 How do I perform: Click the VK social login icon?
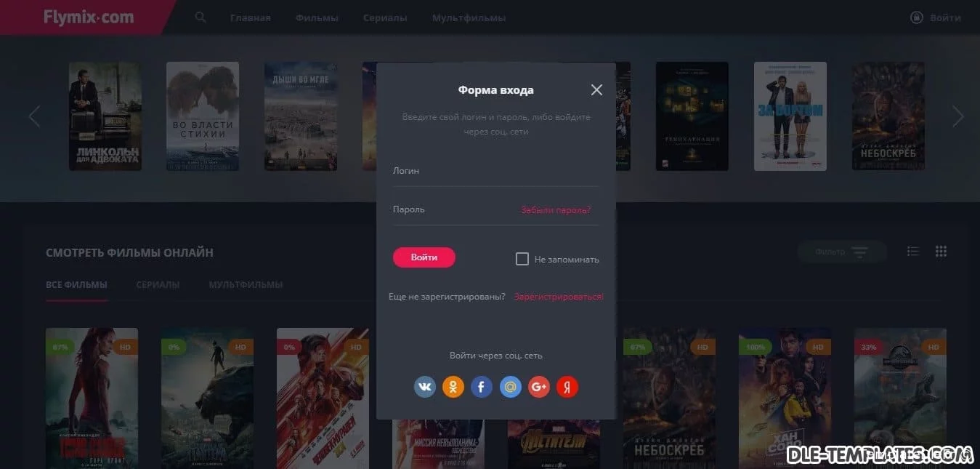(425, 387)
